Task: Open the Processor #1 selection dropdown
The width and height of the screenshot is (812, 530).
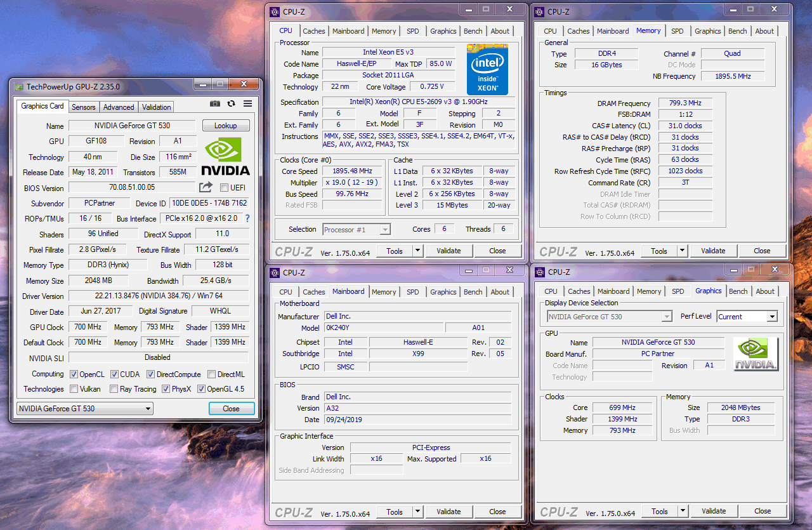Action: [357, 229]
